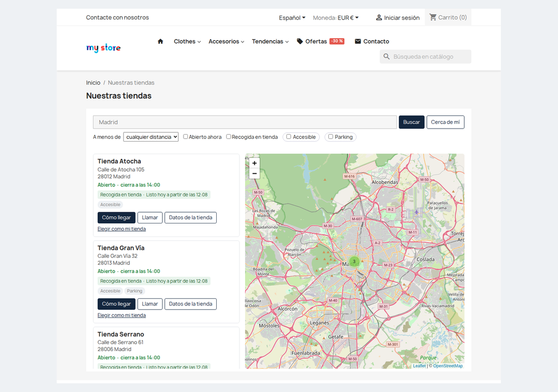The width and height of the screenshot is (558, 392).
Task: Click Alcobendas label on the map
Action: point(385,183)
